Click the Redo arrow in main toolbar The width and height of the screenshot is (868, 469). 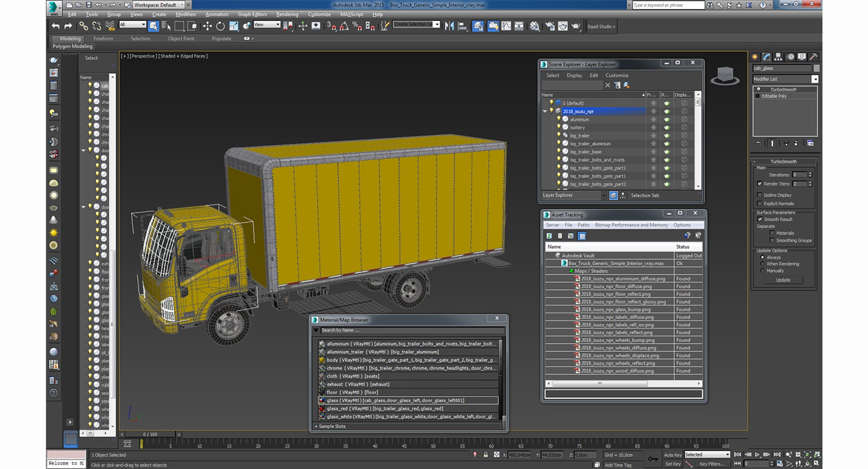(x=68, y=26)
